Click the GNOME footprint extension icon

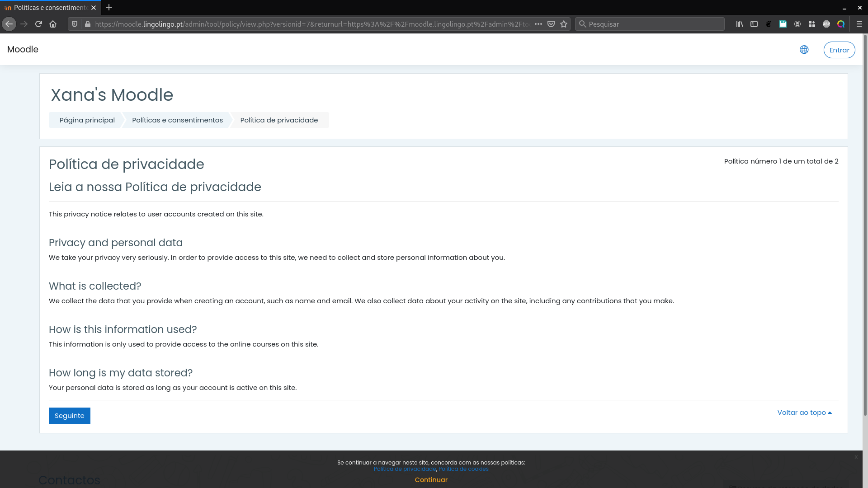click(769, 24)
